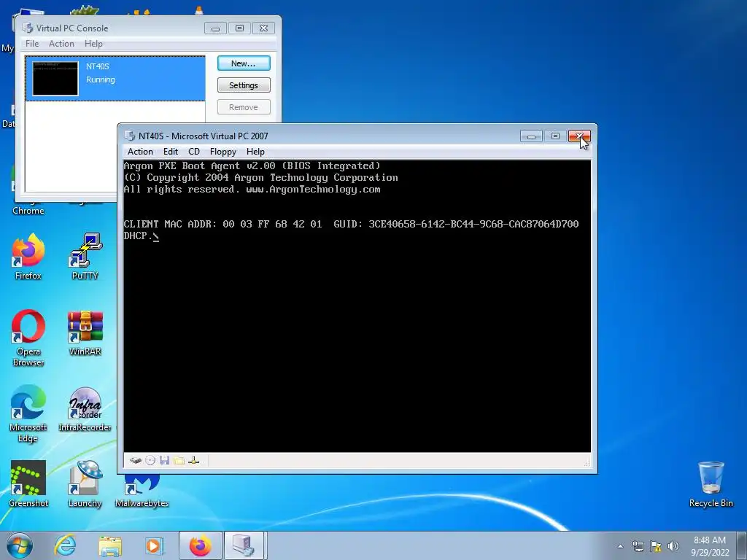
Task: Click the Show desktop strip on the taskbar
Action: (743, 546)
